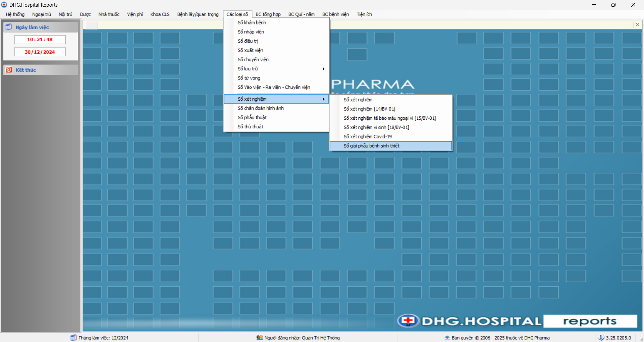Open the Nhà thuốc menu
644x342 pixels.
[x=109, y=14]
